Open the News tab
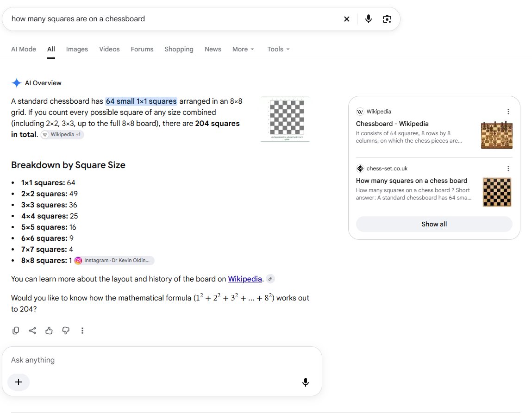Screen dimensions: 532x413 pyautogui.click(x=213, y=49)
